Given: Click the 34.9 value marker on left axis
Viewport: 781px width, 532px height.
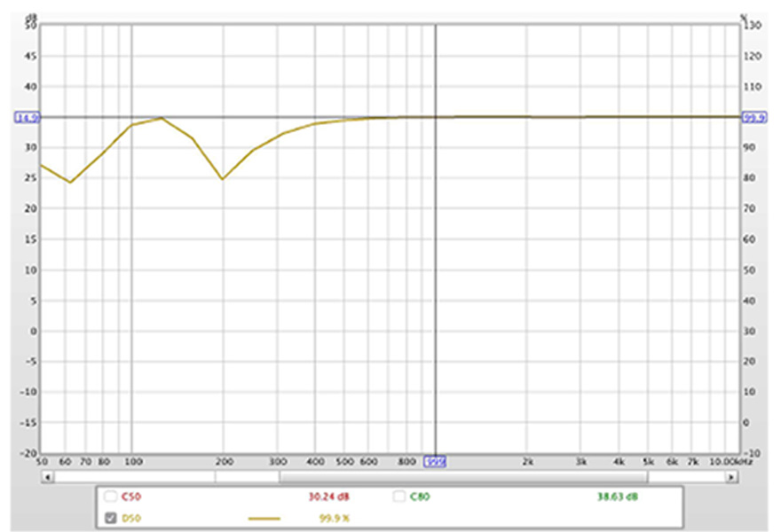Looking at the screenshot, I should tap(24, 117).
